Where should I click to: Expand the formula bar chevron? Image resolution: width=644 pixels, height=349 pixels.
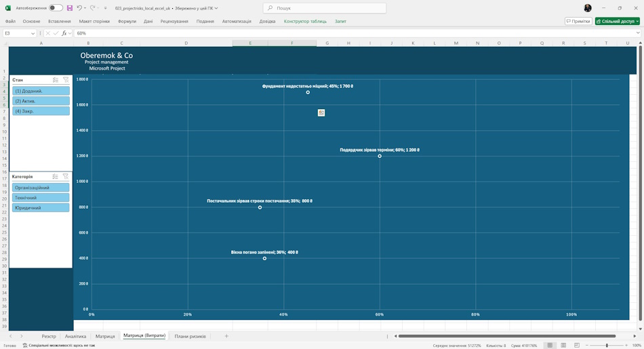click(638, 33)
